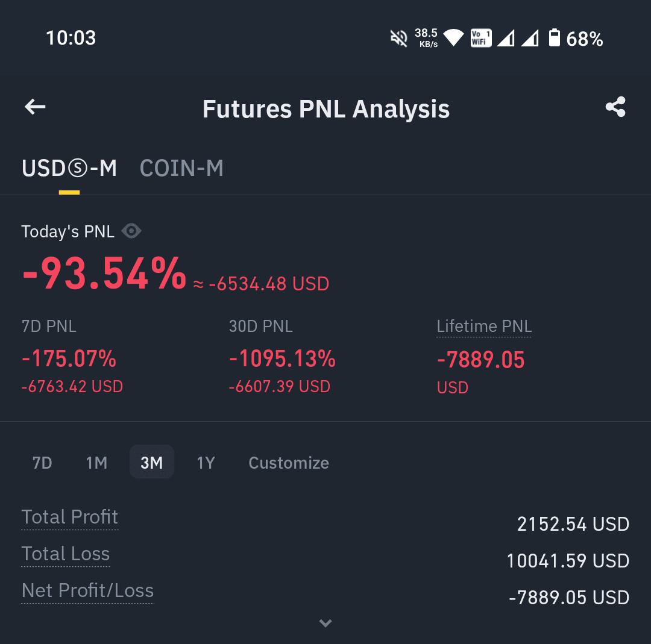Image resolution: width=651 pixels, height=644 pixels.
Task: Select the 7D time range
Action: 42,463
